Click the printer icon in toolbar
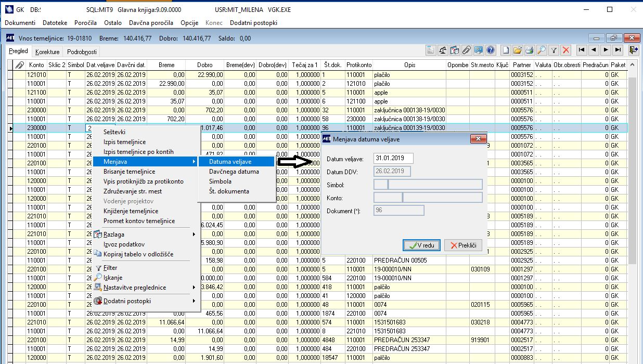This screenshot has height=364, width=643. (530, 50)
